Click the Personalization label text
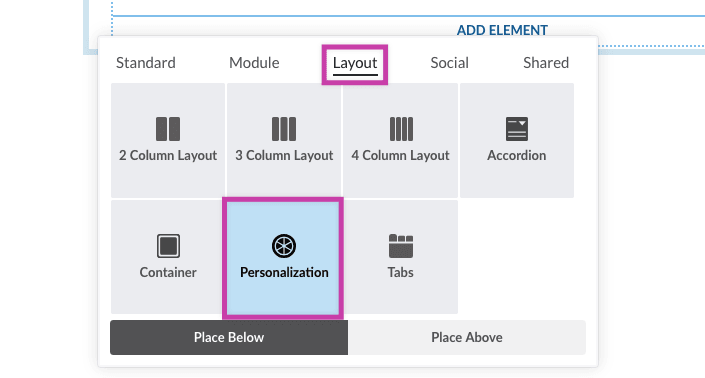Viewport: 705px width, 378px height. pos(284,272)
